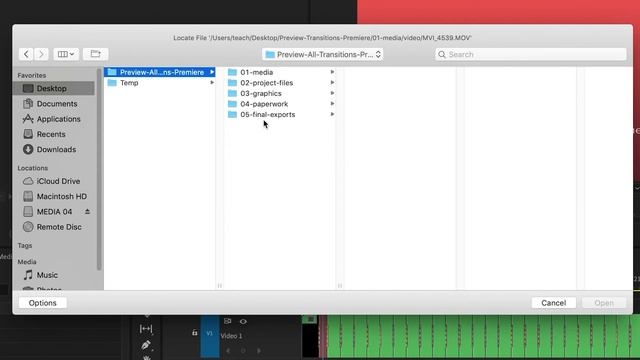Expand the Temp folder arrow
This screenshot has width=640, height=360.
[212, 83]
